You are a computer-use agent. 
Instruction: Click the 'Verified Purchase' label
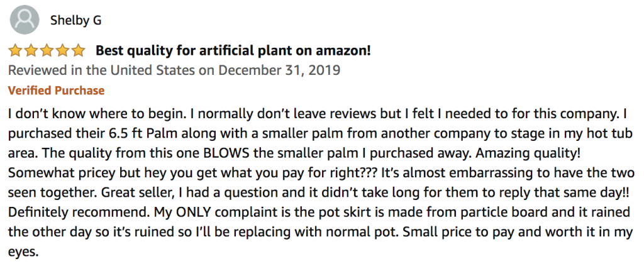point(56,91)
